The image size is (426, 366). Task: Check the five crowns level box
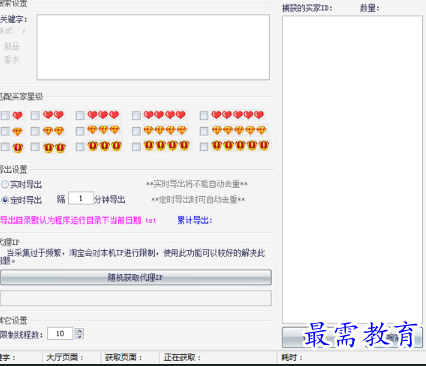click(204, 147)
